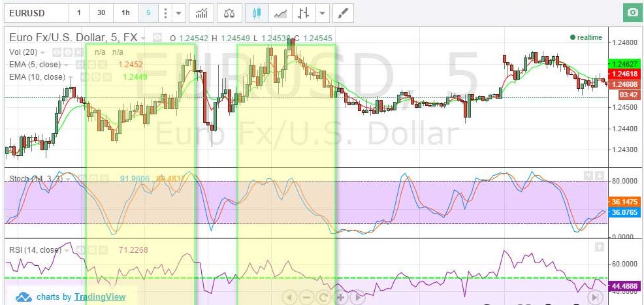The image size is (644, 305).
Task: Reset the chart view button
Action: coord(323,298)
